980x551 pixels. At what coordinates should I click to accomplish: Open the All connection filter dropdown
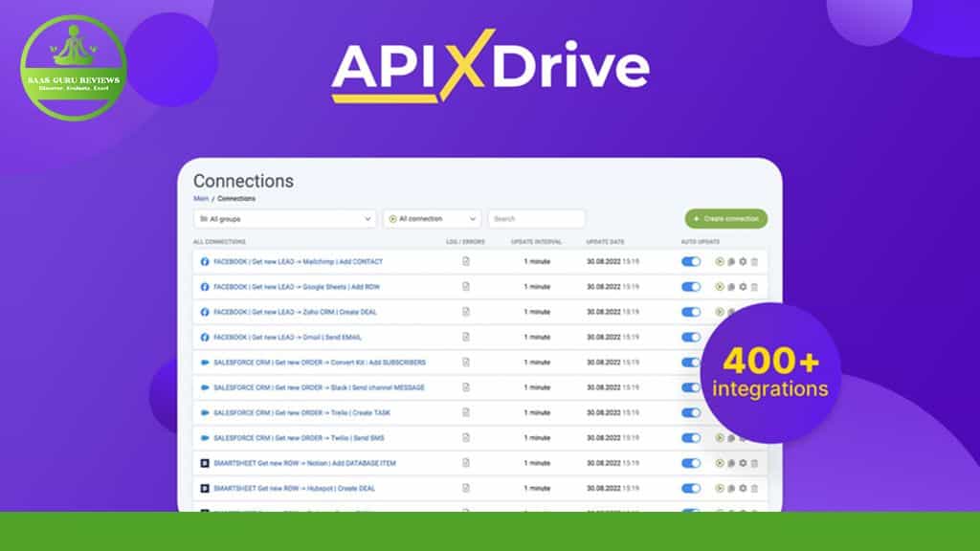point(432,219)
